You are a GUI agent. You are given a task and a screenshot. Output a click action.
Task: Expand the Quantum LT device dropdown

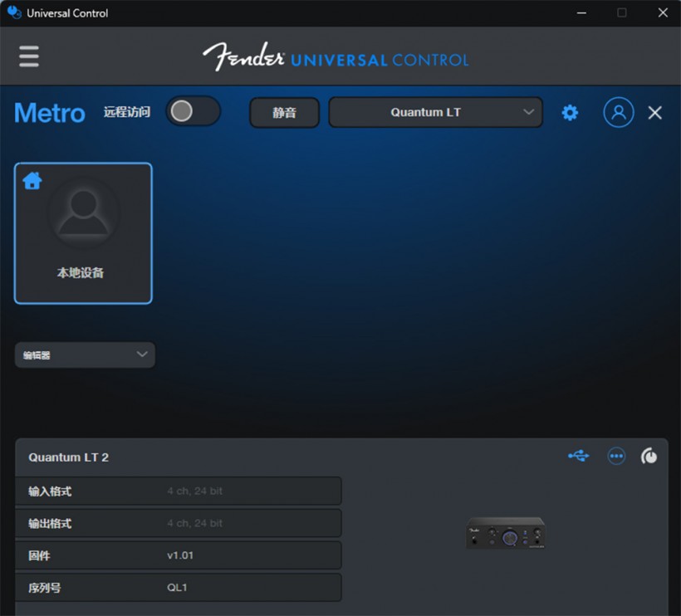436,112
